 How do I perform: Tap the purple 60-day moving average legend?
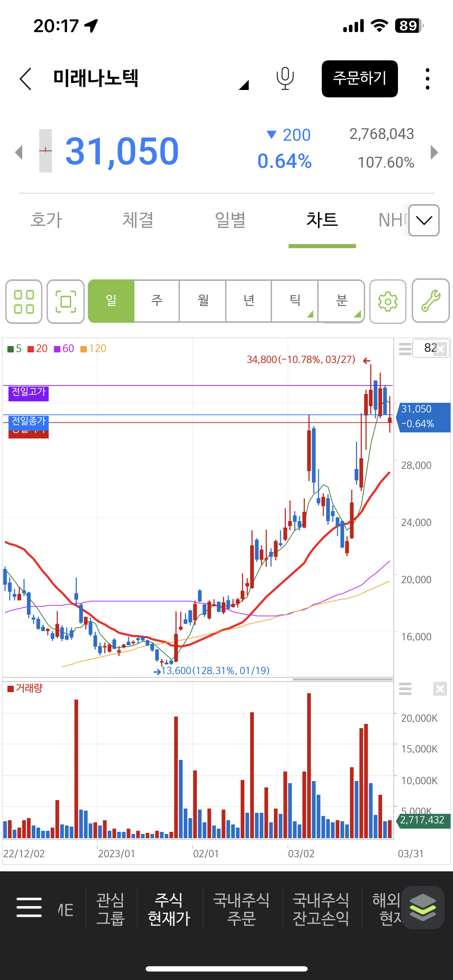pos(64,349)
